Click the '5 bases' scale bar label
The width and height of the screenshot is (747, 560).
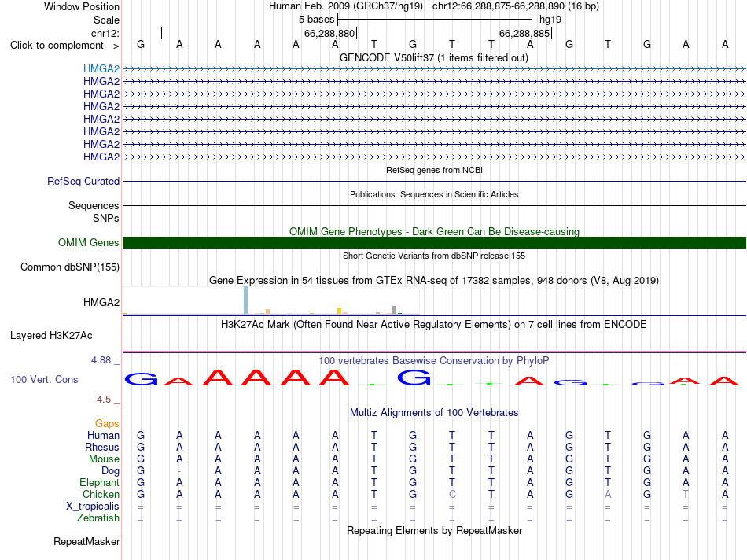tap(316, 20)
